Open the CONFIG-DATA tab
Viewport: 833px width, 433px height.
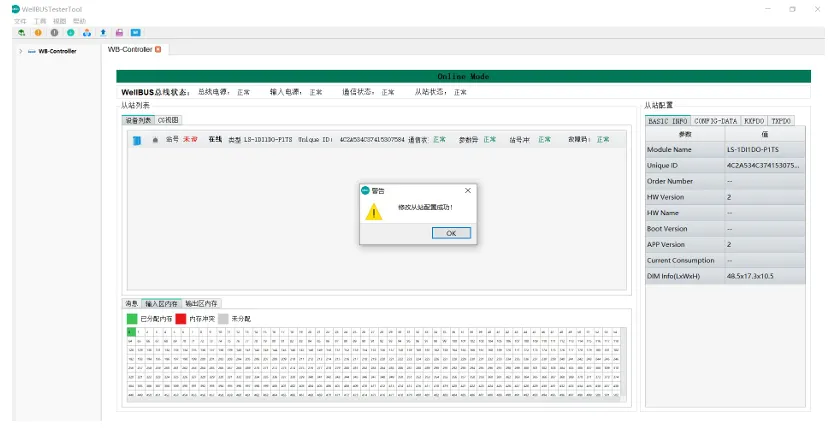click(x=716, y=121)
